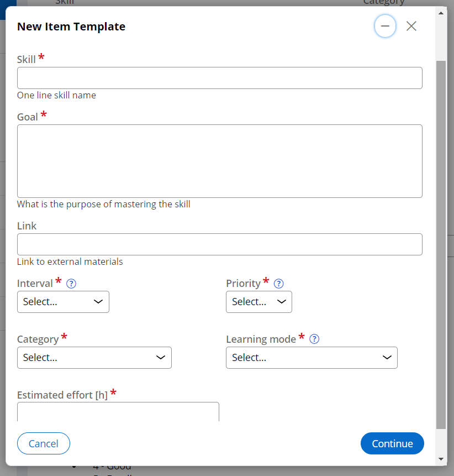This screenshot has width=454, height=476.
Task: Open the Priority dropdown
Action: point(258,302)
